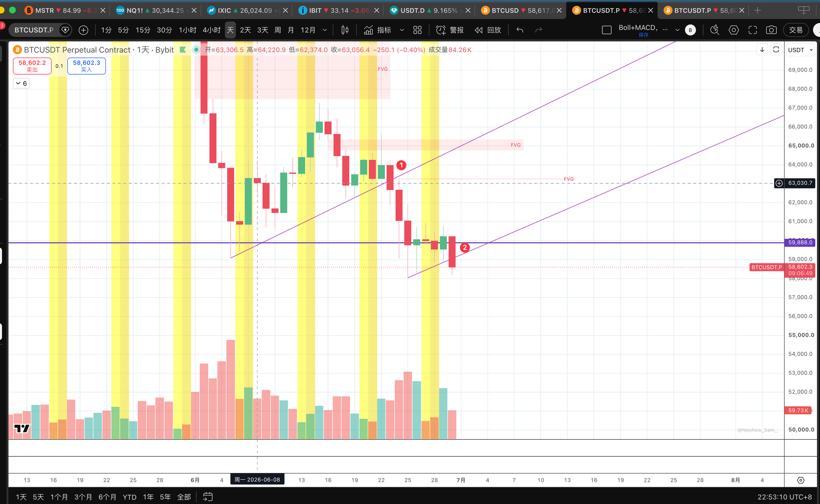
Task: Click the purple 59,888.0 price label
Action: coord(800,242)
